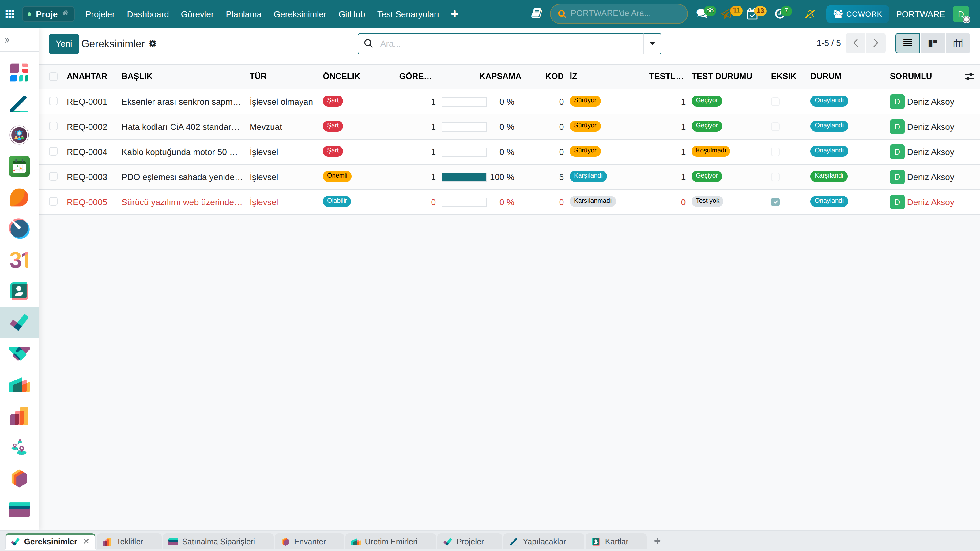Click the Yeni button
The image size is (980, 551).
[64, 44]
